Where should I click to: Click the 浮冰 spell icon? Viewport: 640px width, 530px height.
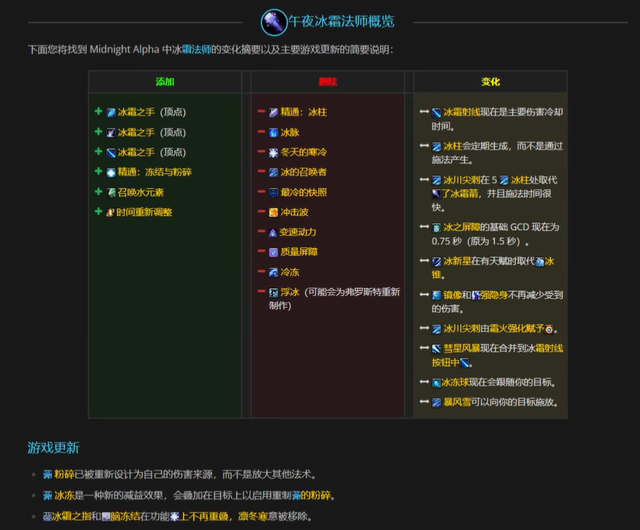[x=273, y=292]
